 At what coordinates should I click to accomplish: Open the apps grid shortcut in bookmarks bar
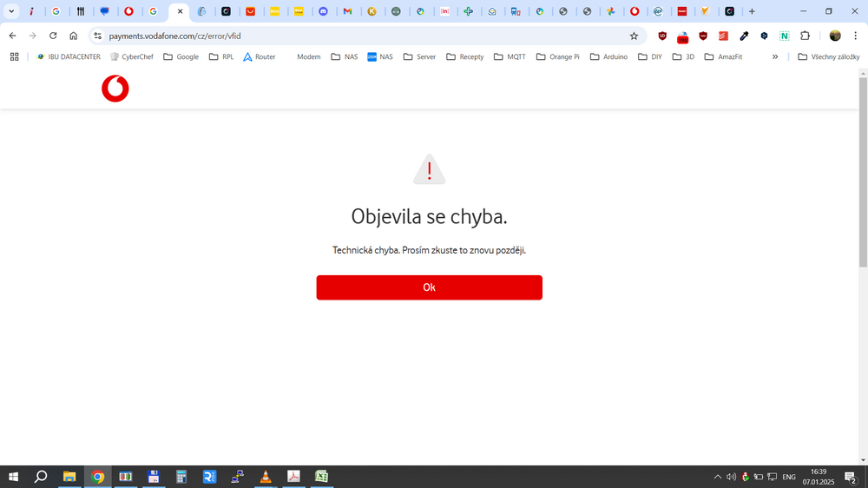[x=15, y=56]
